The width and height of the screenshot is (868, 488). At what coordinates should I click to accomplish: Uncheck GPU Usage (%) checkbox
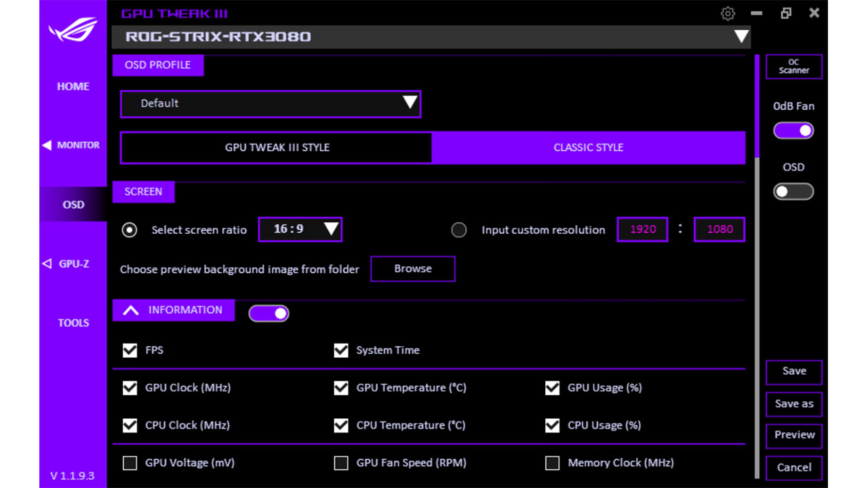coord(553,388)
